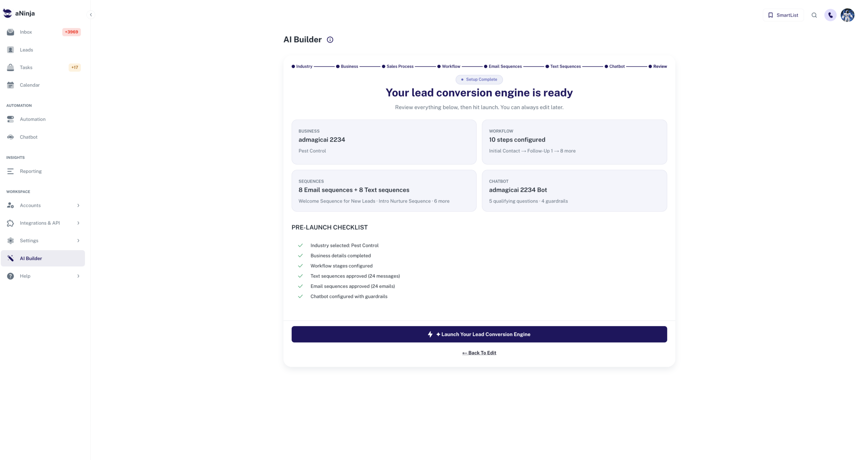Click checkmark beside 'Business details completed'
868x460 pixels.
(300, 255)
